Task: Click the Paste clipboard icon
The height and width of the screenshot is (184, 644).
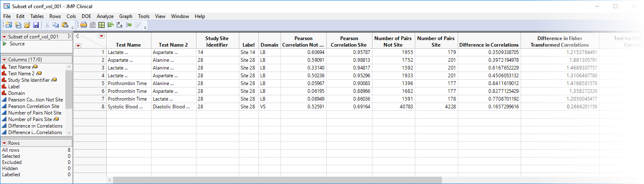Action: (x=65, y=25)
